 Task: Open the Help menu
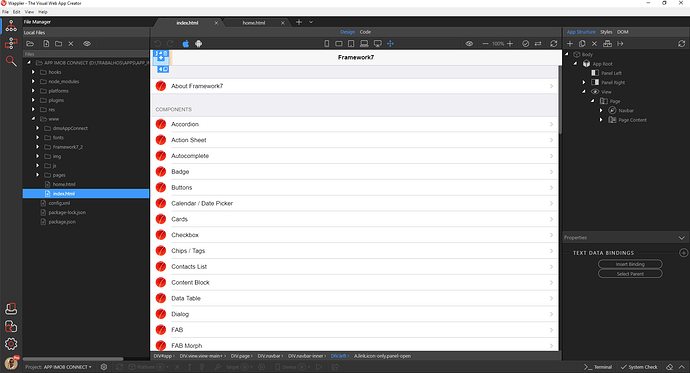(43, 12)
